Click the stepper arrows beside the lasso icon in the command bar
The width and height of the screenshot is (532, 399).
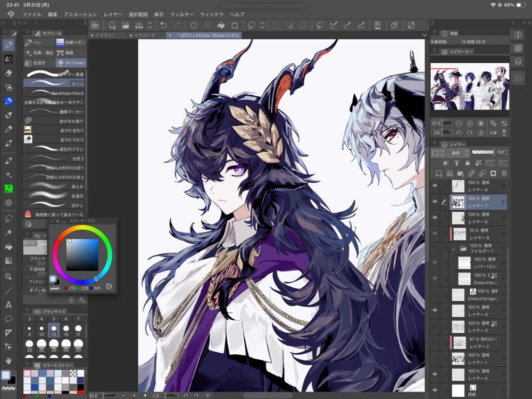click(x=262, y=25)
